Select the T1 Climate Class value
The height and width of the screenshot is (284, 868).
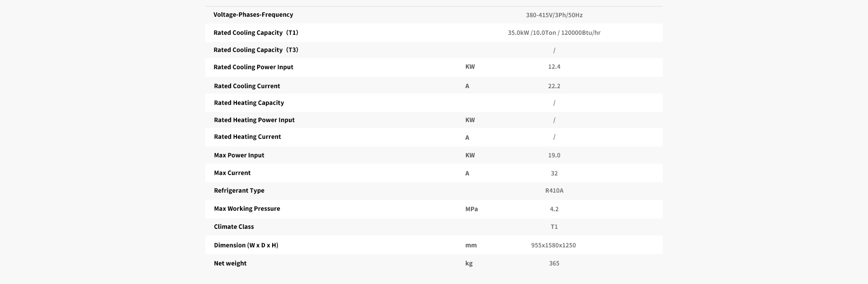(x=554, y=227)
